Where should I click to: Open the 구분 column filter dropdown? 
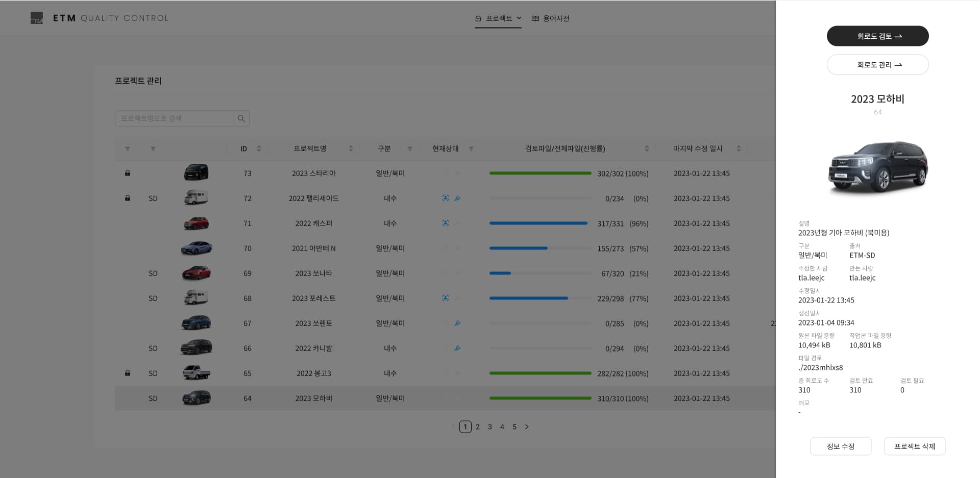click(x=409, y=148)
